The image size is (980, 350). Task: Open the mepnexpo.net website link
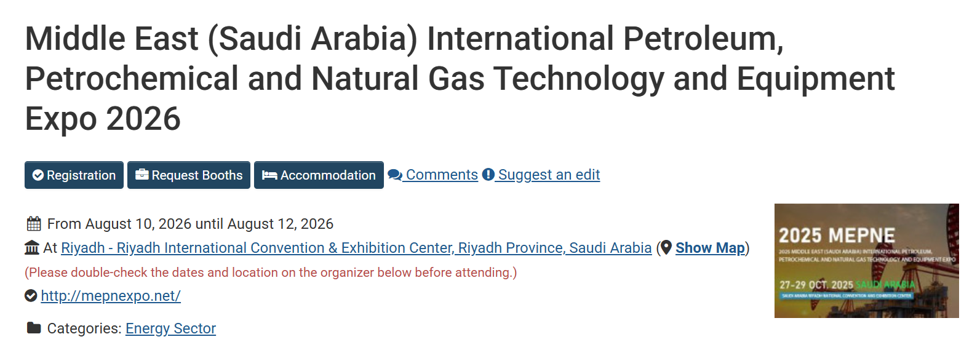[x=111, y=296]
